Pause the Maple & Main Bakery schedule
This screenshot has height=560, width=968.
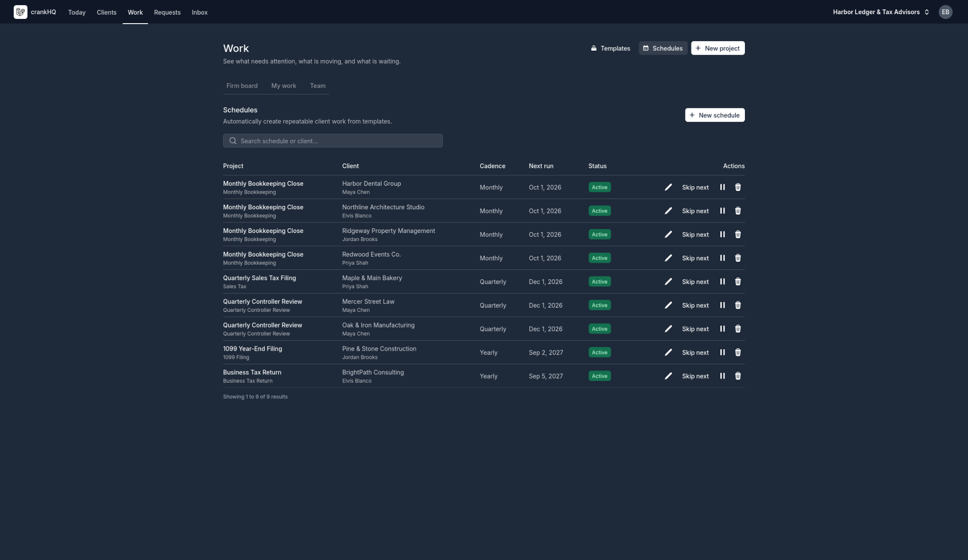(x=722, y=282)
